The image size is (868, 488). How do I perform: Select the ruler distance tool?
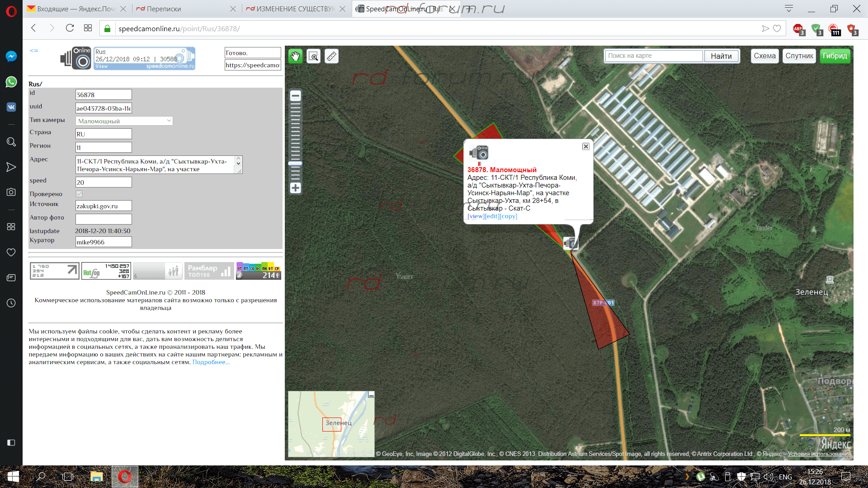coord(331,56)
